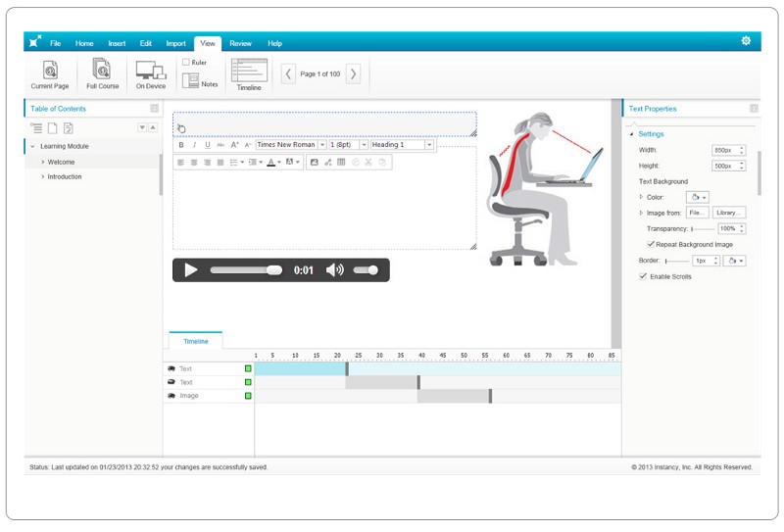Open the Times New Roman font dropdown
Viewport: 784px width, 532px height.
(x=322, y=145)
